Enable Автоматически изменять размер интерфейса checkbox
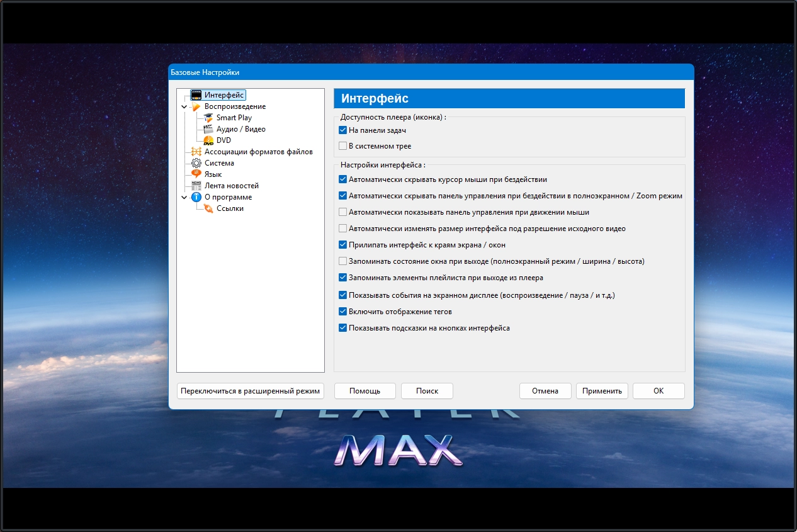Screen dimensions: 797x532 pos(343,229)
